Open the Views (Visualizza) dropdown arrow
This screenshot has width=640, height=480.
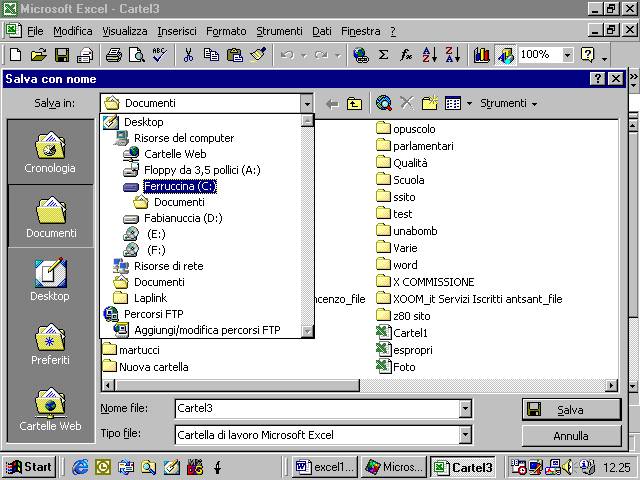(469, 104)
